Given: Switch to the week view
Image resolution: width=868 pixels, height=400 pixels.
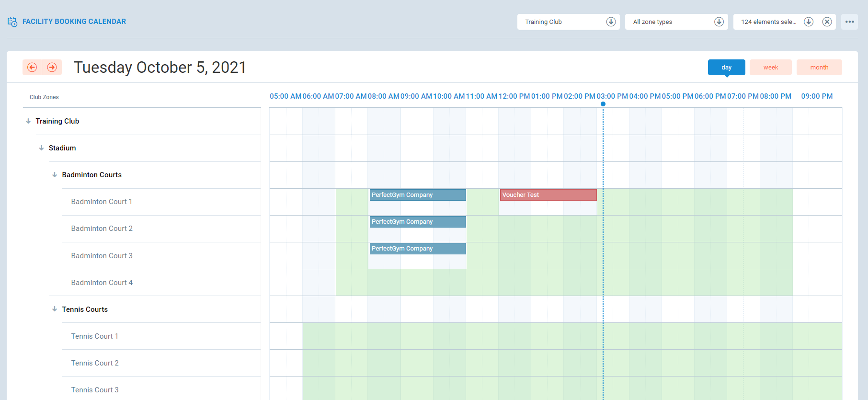Looking at the screenshot, I should click(770, 68).
